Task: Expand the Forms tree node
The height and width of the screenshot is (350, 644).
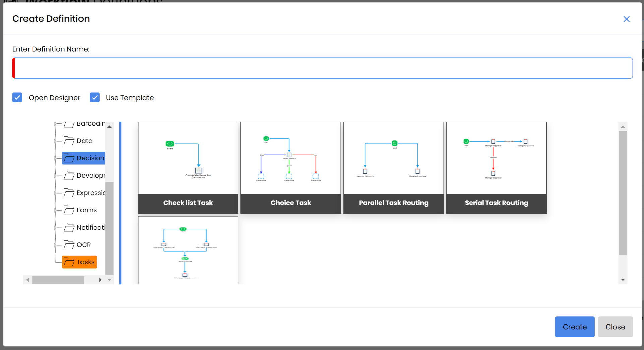Action: click(55, 210)
